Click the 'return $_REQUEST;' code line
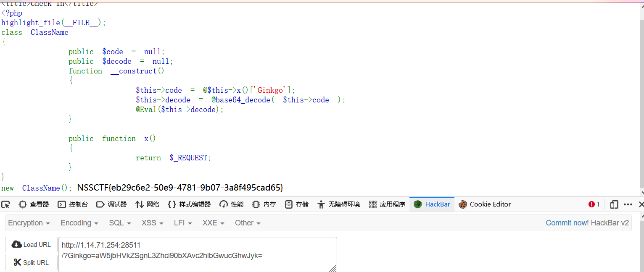This screenshot has height=272, width=644. [x=173, y=158]
